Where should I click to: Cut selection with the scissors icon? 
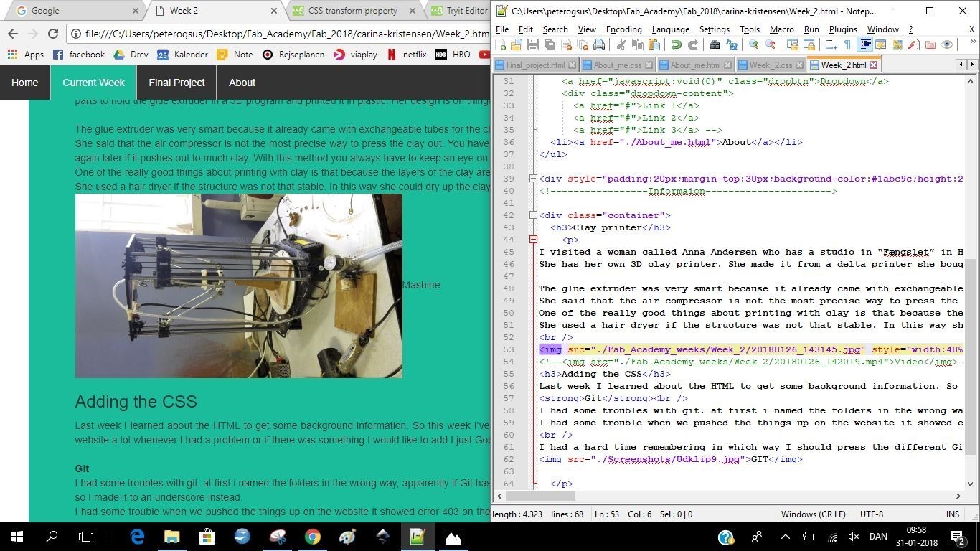tap(621, 44)
